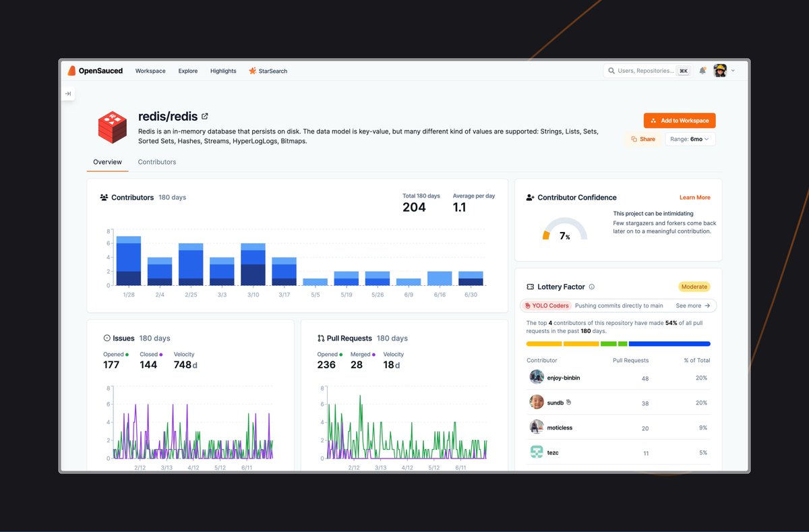The image size is (809, 532).
Task: Open the Highlights menu item
Action: pyautogui.click(x=223, y=71)
